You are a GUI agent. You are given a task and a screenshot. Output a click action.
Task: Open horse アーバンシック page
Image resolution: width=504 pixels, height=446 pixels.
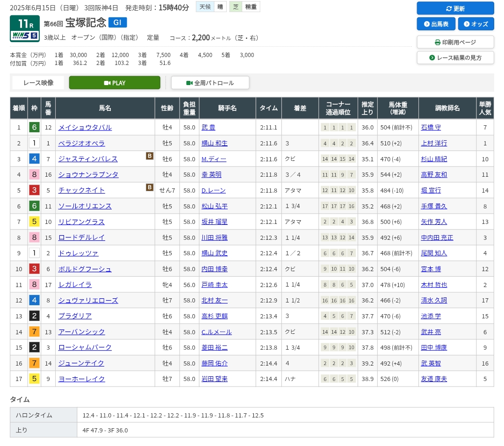point(81,332)
